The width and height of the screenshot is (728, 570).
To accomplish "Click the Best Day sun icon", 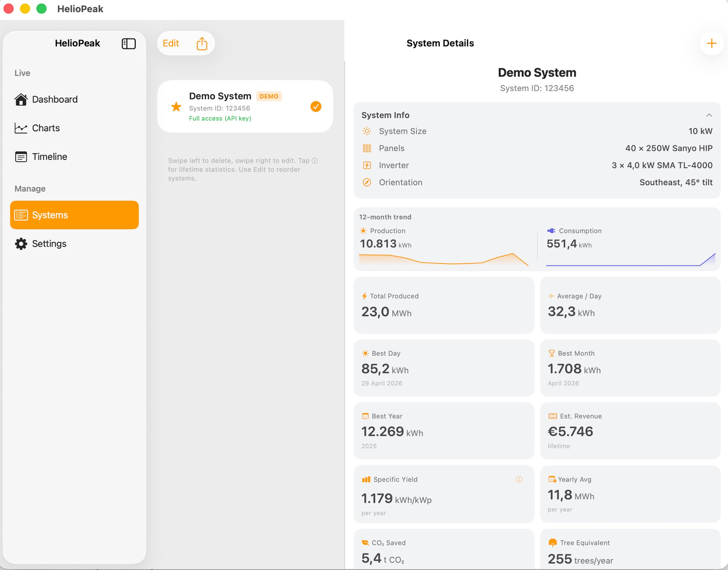I will pyautogui.click(x=366, y=353).
